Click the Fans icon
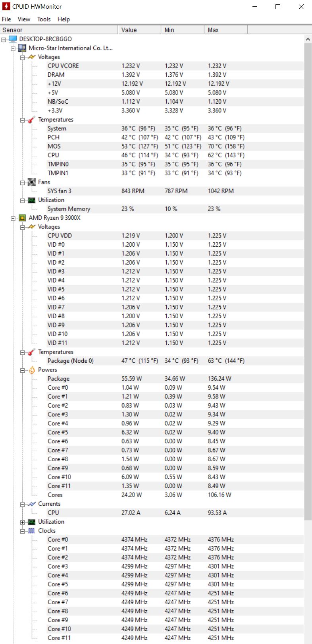 (32, 182)
